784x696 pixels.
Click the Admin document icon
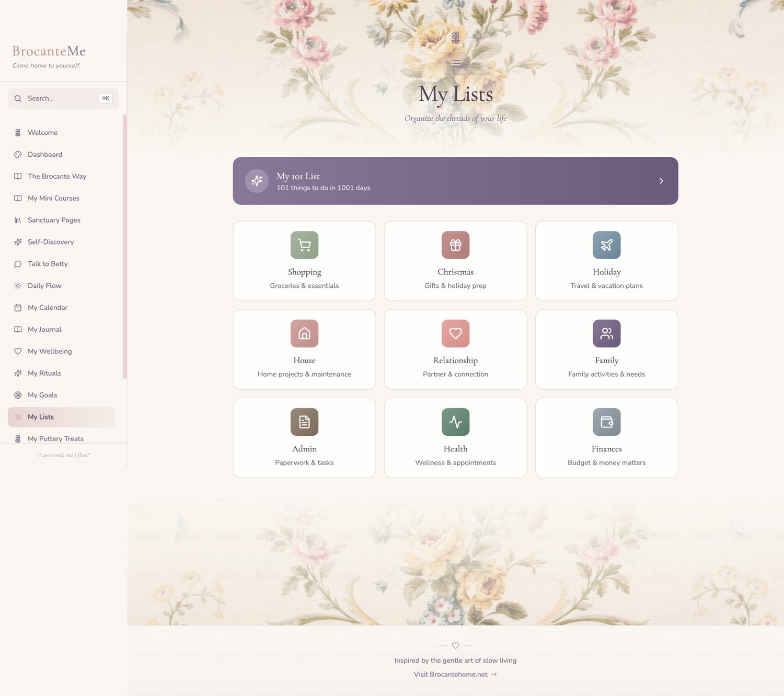coord(304,422)
